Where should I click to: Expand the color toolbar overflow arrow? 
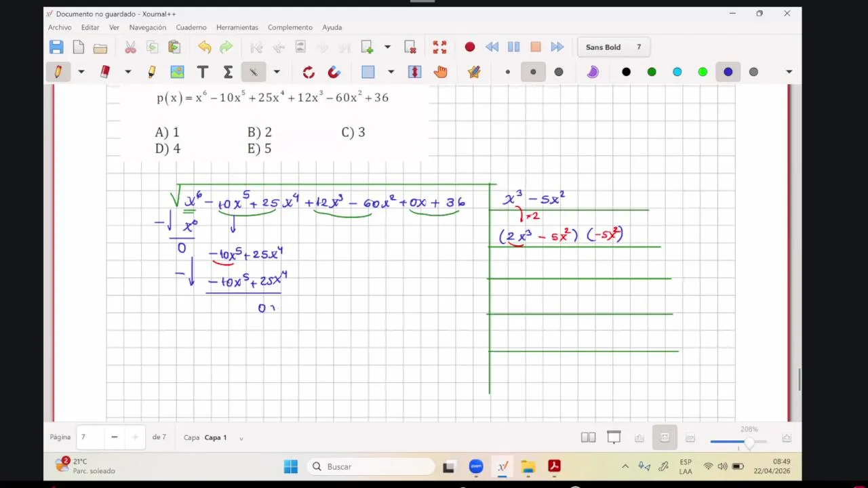pyautogui.click(x=789, y=72)
